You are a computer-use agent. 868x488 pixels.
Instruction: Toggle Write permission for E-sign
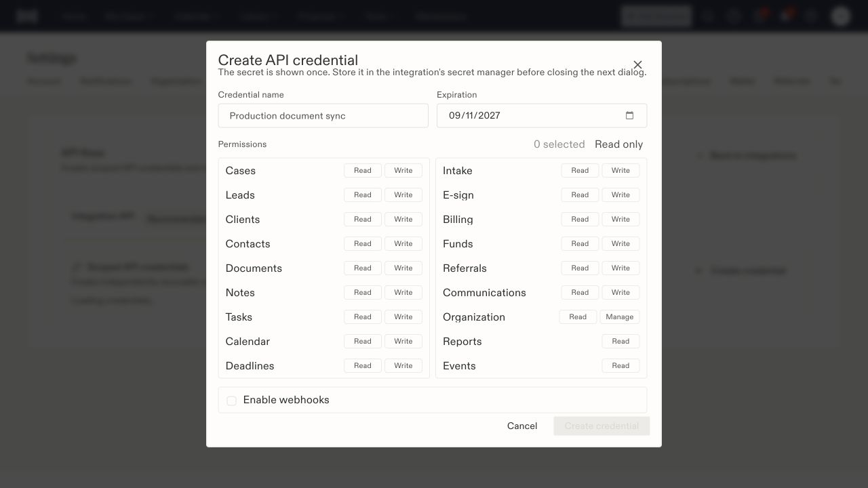click(620, 195)
